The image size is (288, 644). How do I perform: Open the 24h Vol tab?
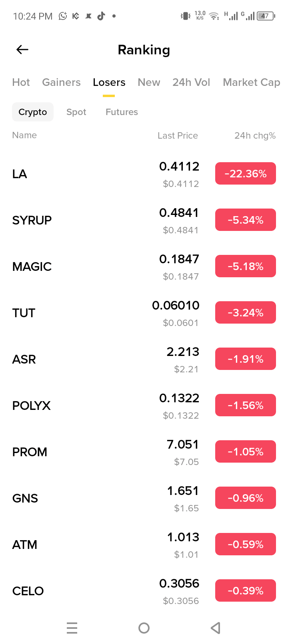point(191,82)
